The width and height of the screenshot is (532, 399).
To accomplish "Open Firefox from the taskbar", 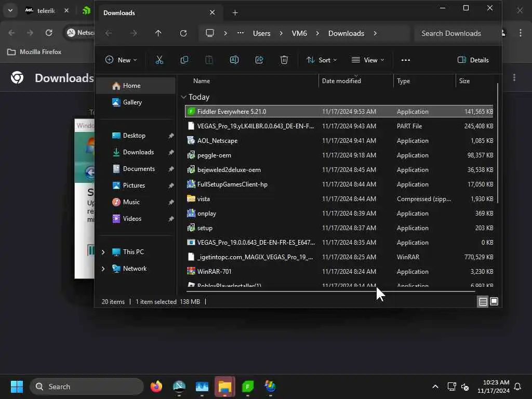I will (x=156, y=387).
